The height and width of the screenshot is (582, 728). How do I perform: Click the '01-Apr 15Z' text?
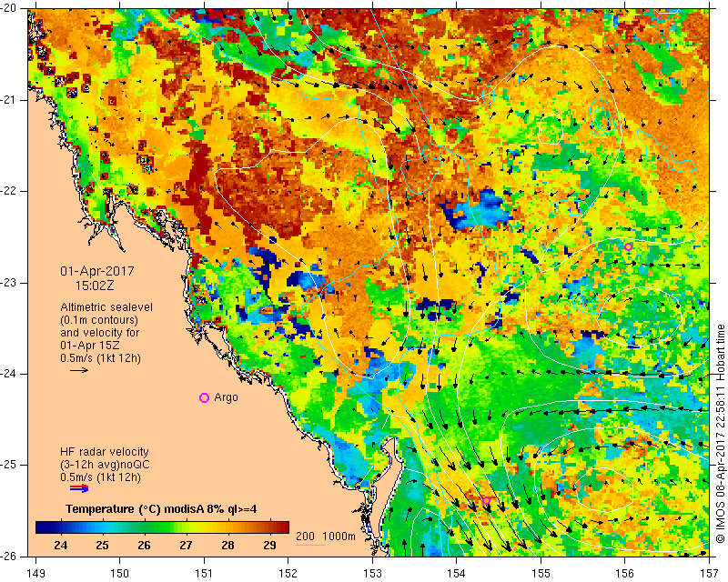click(x=89, y=346)
